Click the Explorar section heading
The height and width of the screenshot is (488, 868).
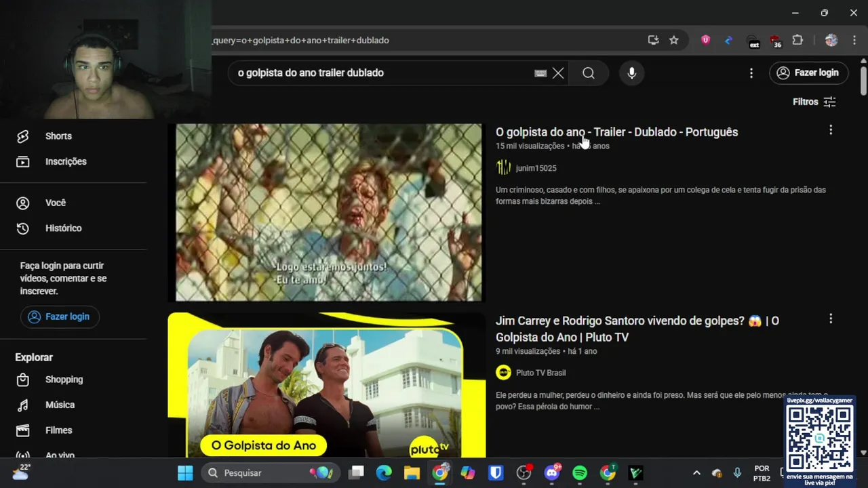34,357
